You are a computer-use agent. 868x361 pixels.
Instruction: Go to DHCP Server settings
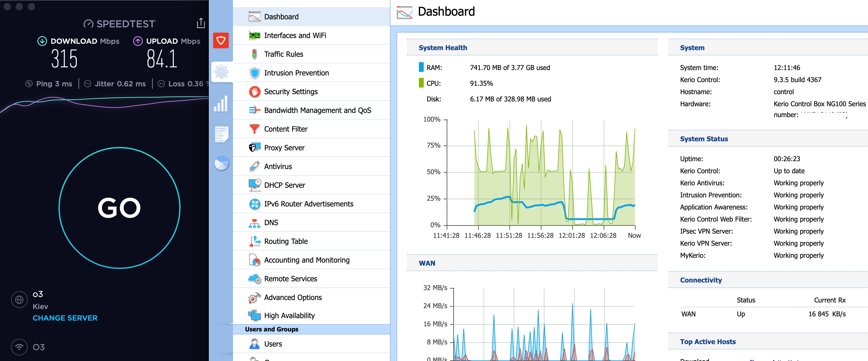(x=284, y=185)
